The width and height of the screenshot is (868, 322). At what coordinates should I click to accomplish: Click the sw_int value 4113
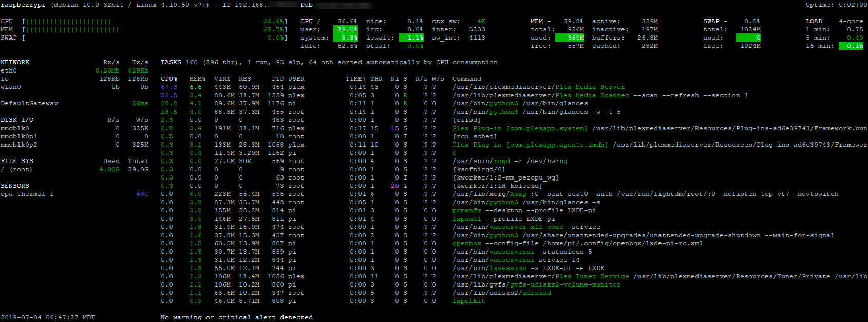[477, 38]
